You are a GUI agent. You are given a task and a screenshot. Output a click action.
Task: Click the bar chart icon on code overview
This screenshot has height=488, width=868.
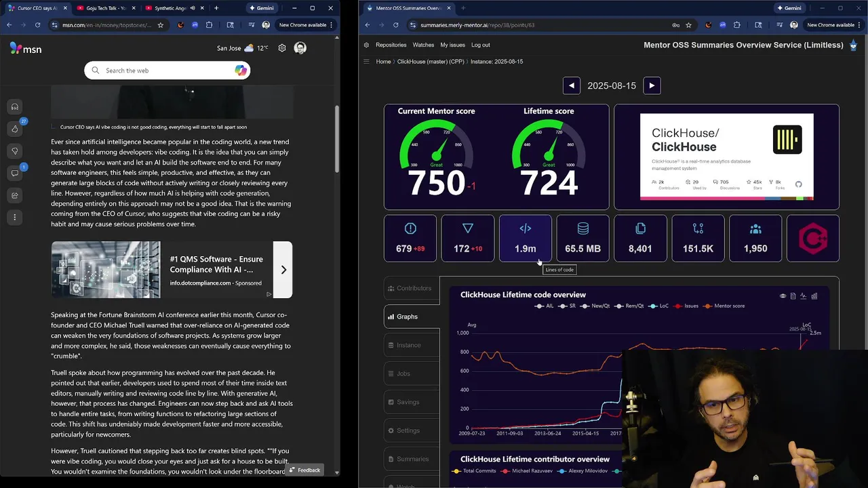click(x=814, y=296)
